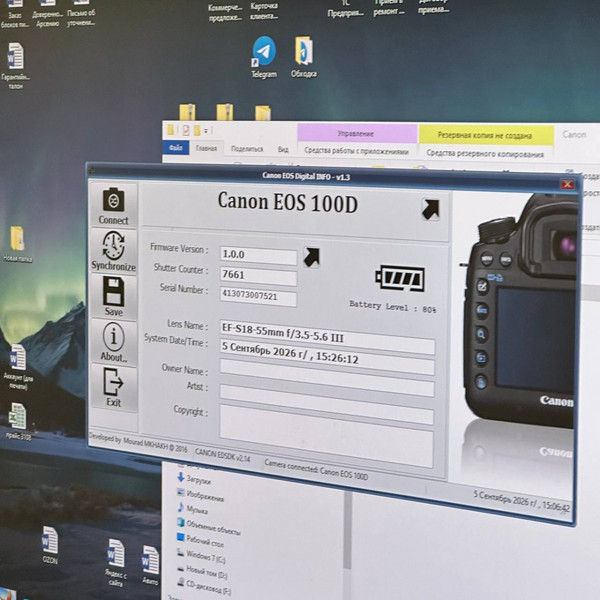Image resolution: width=600 pixels, height=600 pixels.
Task: Click the 'Battery Level : 80%' text
Action: tap(393, 307)
